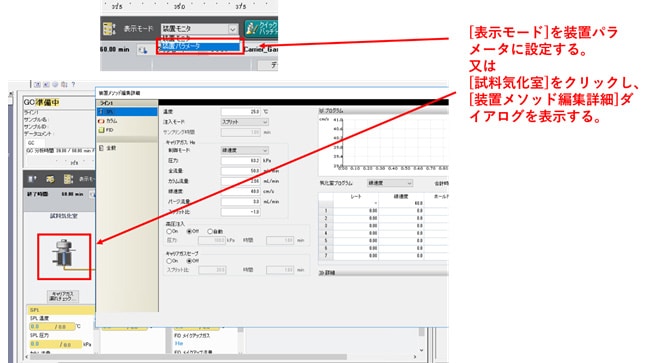Click the ライン1 header in tree panel
The height and width of the screenshot is (363, 662).
click(127, 103)
